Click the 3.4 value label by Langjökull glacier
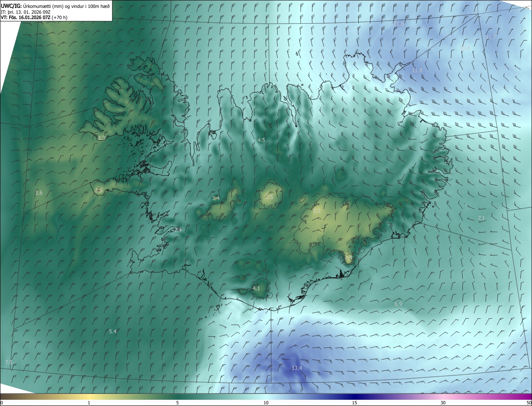Viewport: 532px width, 406px height. click(216, 198)
